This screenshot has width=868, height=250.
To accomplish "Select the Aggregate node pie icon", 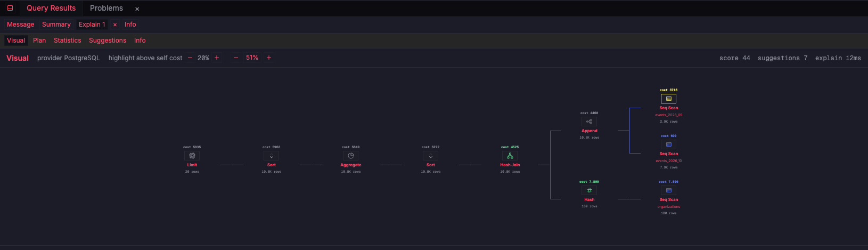I will (x=351, y=156).
